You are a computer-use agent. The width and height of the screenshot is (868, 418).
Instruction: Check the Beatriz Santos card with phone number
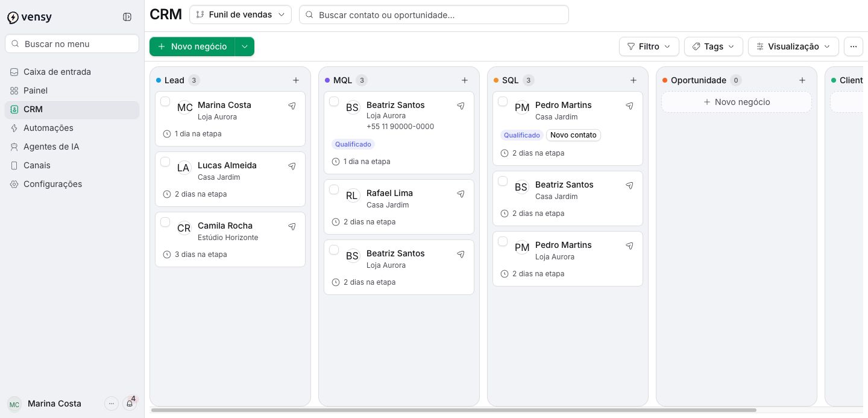click(x=334, y=101)
